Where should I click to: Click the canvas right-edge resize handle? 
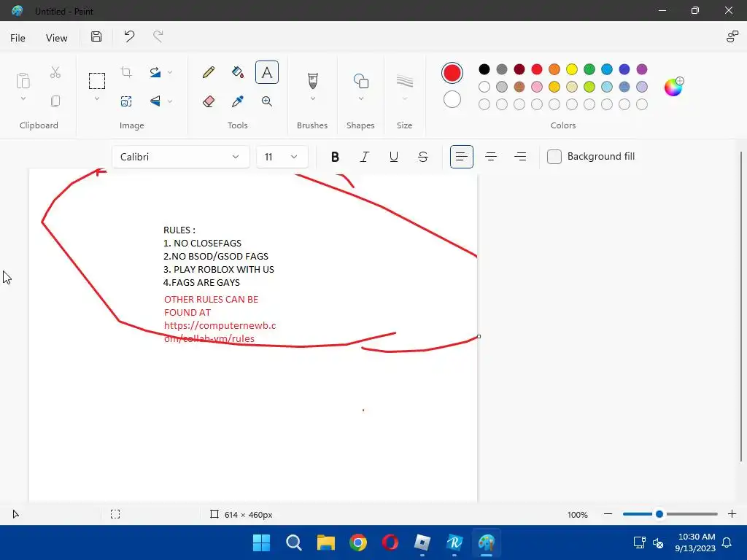click(x=479, y=336)
